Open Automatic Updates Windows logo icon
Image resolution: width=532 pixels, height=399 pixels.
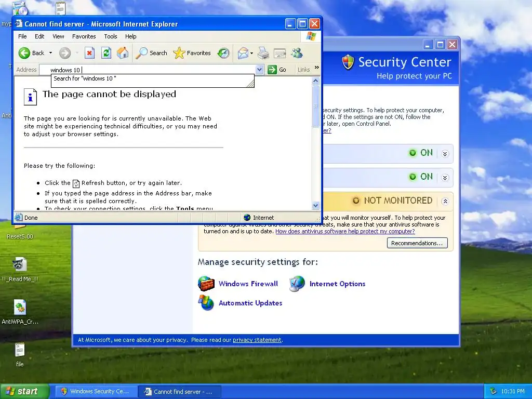(206, 303)
